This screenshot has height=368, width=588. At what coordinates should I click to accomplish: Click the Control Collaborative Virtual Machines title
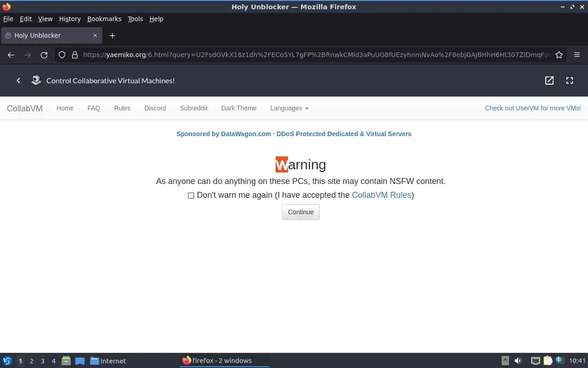coord(111,80)
